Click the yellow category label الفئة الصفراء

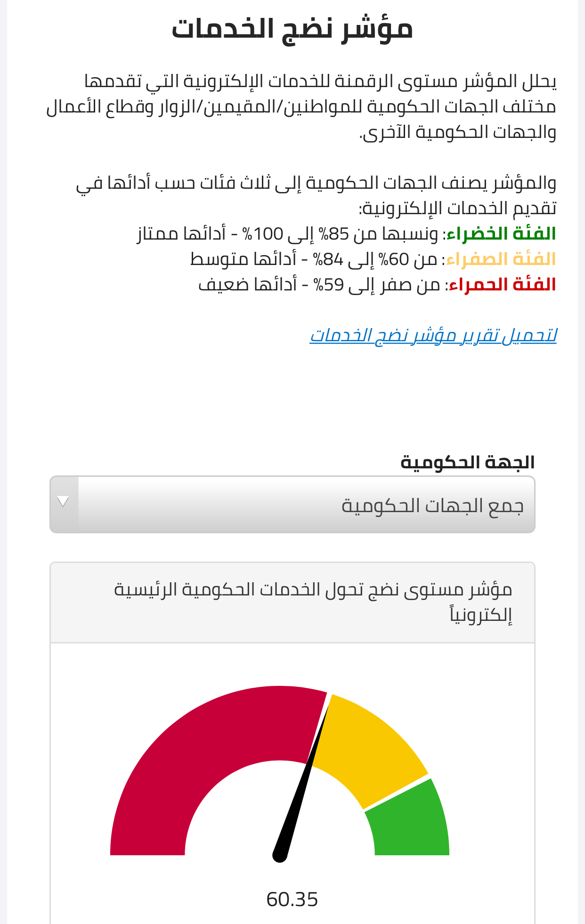tap(501, 259)
